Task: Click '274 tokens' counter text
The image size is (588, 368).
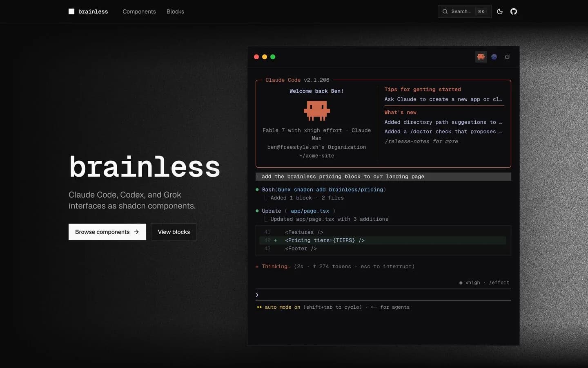Action: (335, 267)
